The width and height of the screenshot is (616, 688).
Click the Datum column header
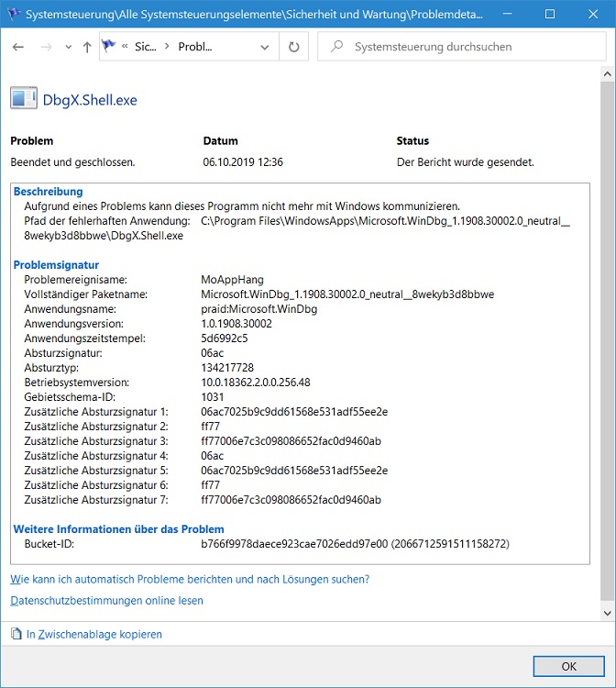click(221, 141)
